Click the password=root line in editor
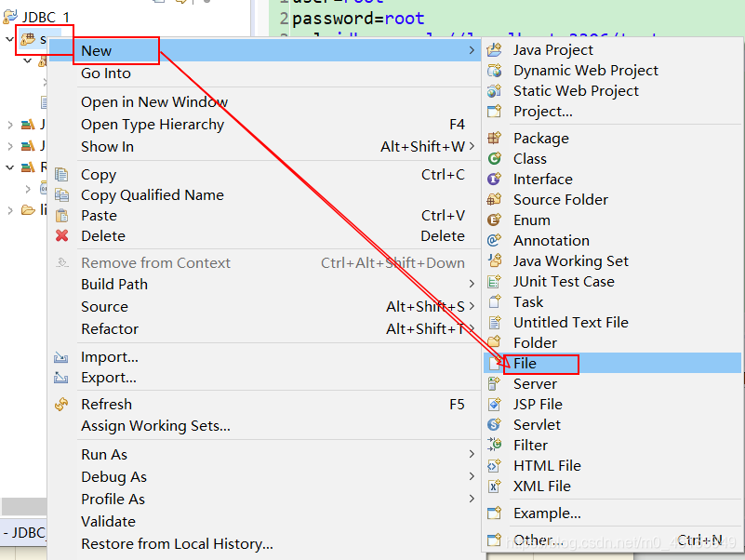Image resolution: width=745 pixels, height=560 pixels. [358, 19]
